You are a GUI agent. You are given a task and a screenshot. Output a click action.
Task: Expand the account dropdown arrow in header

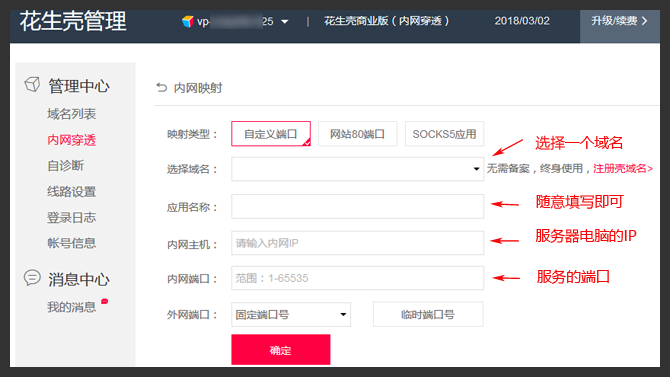click(x=285, y=22)
